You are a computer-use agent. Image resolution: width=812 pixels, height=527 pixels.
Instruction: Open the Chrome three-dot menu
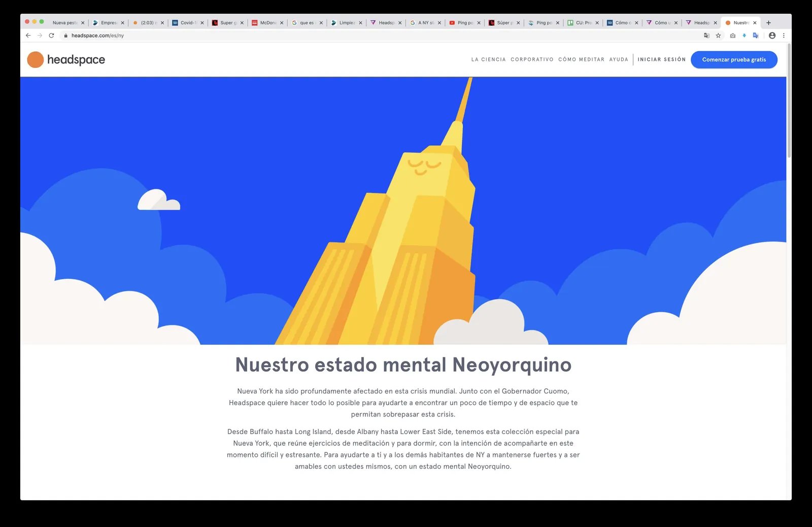point(784,36)
